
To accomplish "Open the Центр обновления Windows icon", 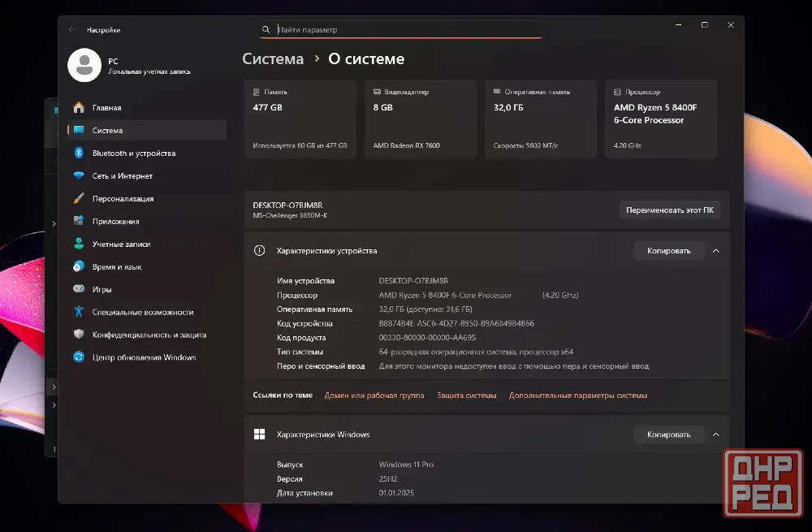I will tap(79, 357).
